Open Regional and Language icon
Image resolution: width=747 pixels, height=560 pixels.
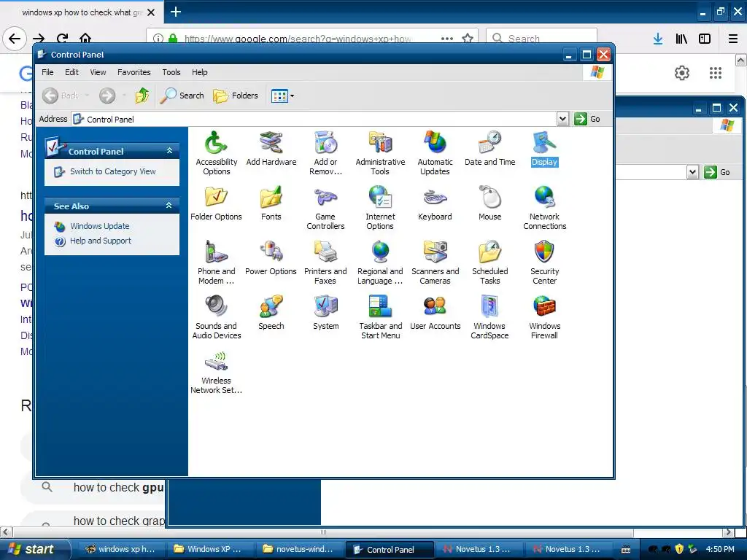tap(380, 262)
